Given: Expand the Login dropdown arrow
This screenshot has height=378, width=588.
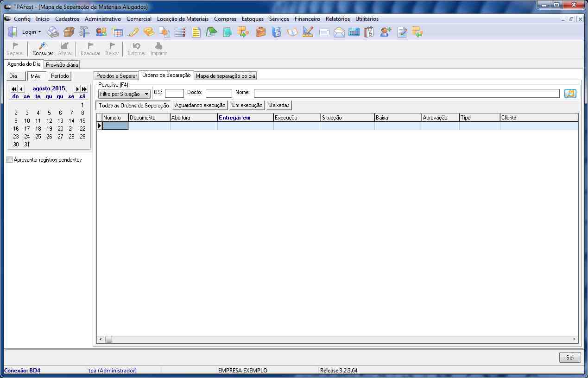Looking at the screenshot, I should (x=39, y=32).
